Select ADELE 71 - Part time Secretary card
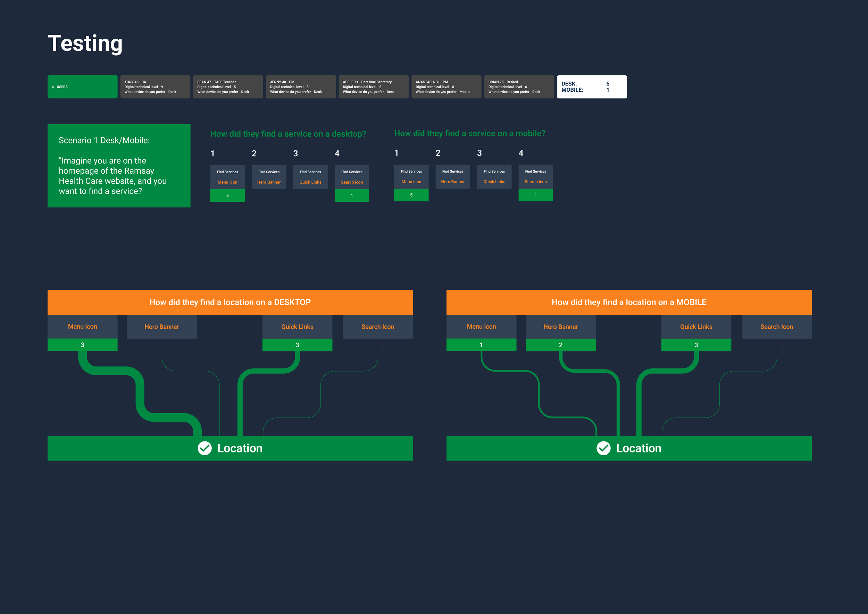Image resolution: width=868 pixels, height=614 pixels. 374,87
